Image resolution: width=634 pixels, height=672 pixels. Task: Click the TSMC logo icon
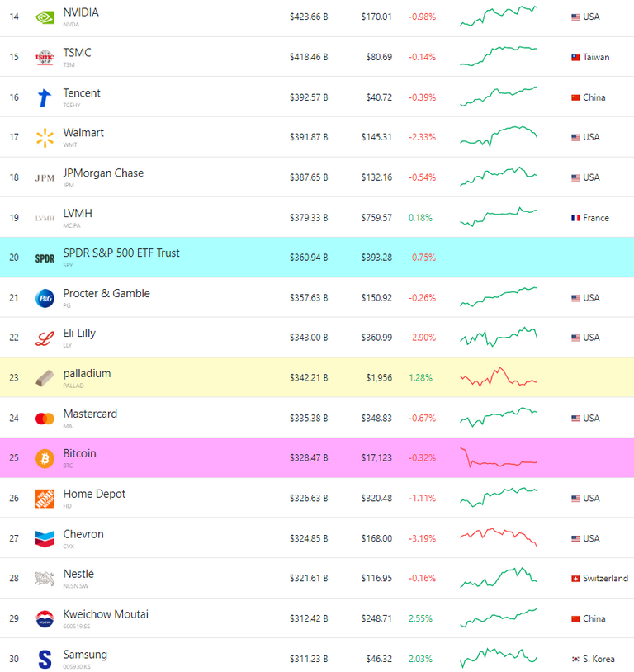45,58
